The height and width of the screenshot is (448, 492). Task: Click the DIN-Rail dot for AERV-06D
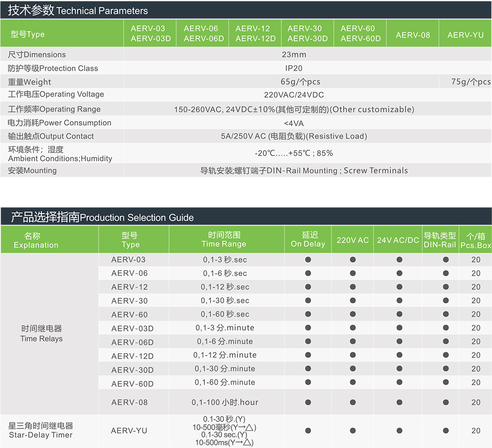pos(446,341)
